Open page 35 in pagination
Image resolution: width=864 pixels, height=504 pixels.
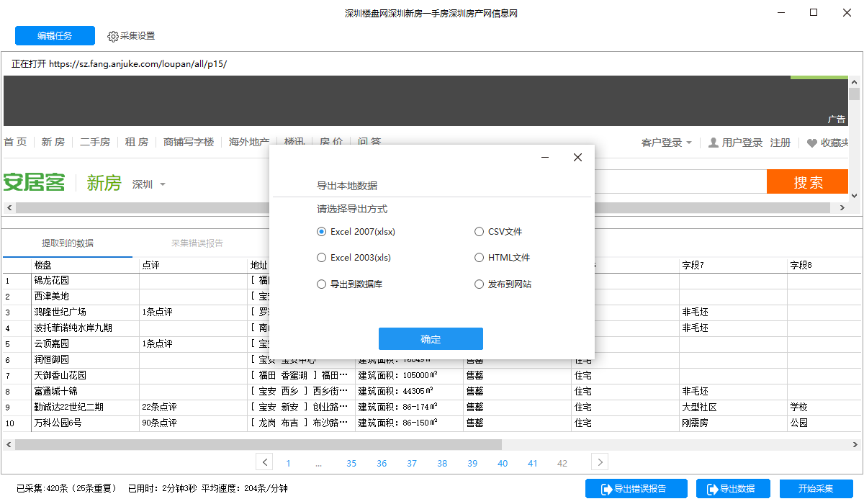click(351, 464)
